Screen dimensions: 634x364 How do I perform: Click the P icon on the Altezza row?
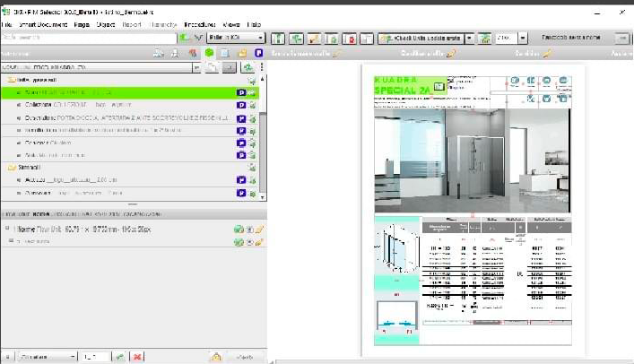coord(241,180)
